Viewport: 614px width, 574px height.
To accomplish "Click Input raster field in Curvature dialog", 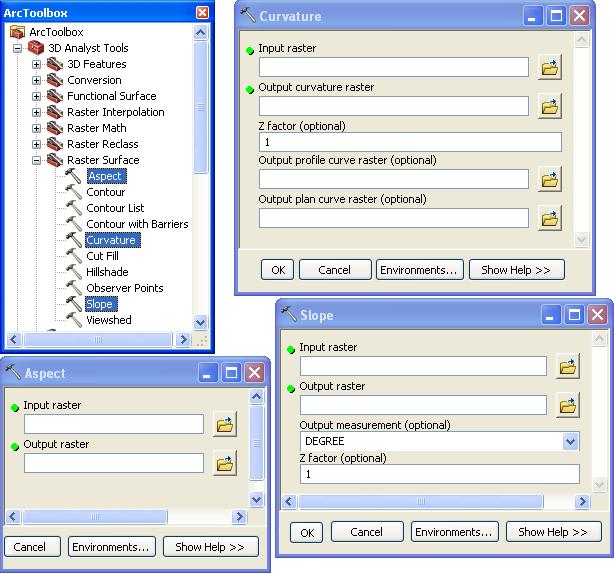I will pyautogui.click(x=394, y=67).
